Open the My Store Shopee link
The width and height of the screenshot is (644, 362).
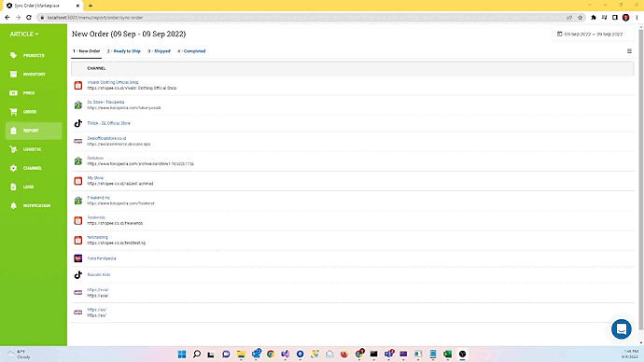click(95, 178)
